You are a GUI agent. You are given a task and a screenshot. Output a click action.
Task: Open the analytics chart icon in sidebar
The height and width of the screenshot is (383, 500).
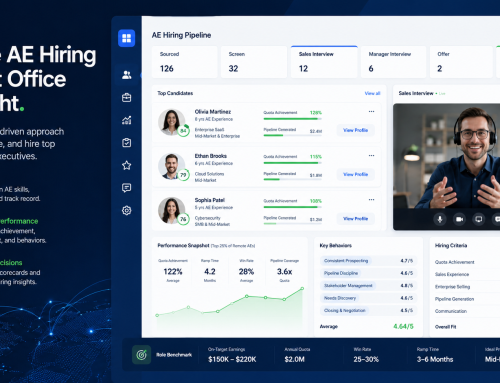127,120
